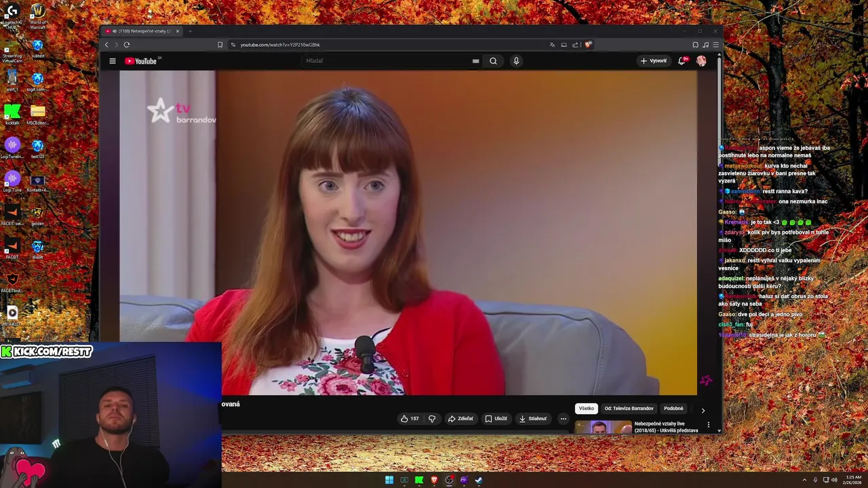Open options for the suggested video
Screen dimensions: 868x488
pyautogui.click(x=709, y=425)
